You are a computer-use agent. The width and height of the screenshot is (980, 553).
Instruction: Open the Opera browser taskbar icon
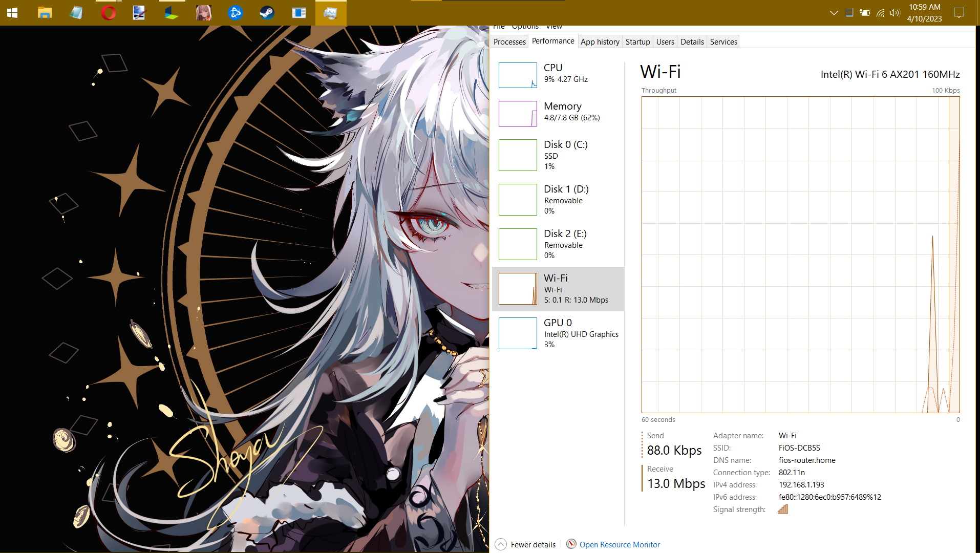coord(108,13)
